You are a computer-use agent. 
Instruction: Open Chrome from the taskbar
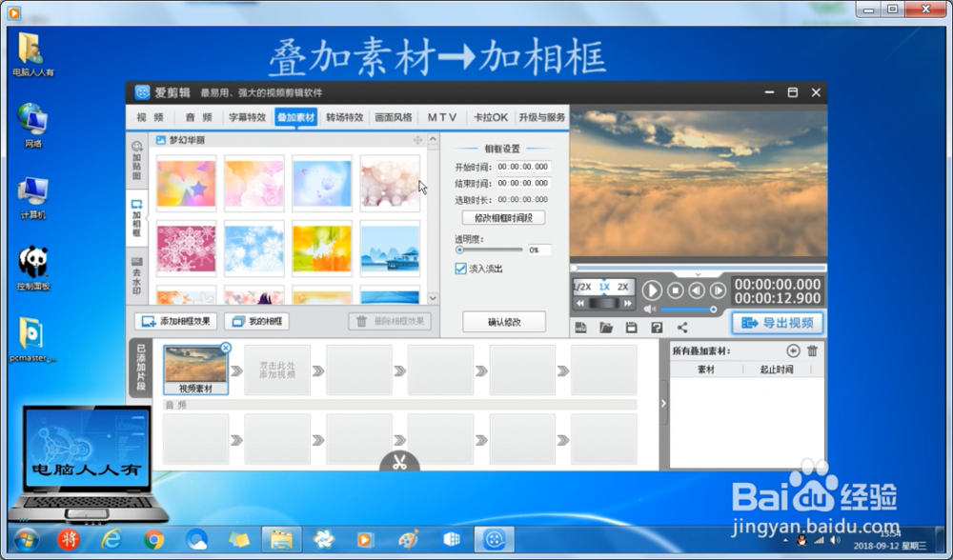(153, 539)
